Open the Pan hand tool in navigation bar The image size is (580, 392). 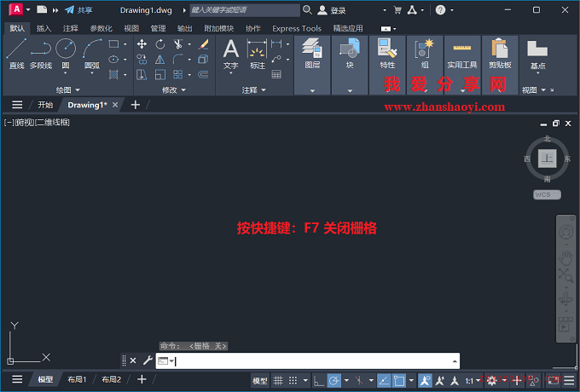[x=565, y=258]
